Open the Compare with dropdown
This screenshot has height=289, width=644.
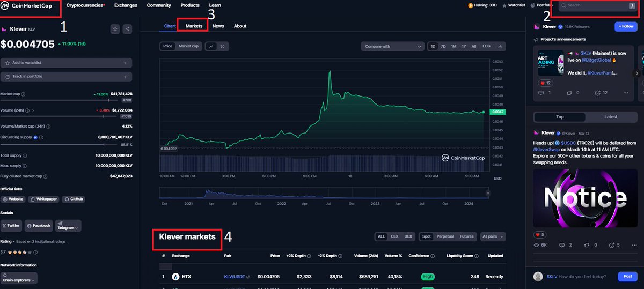tap(393, 46)
